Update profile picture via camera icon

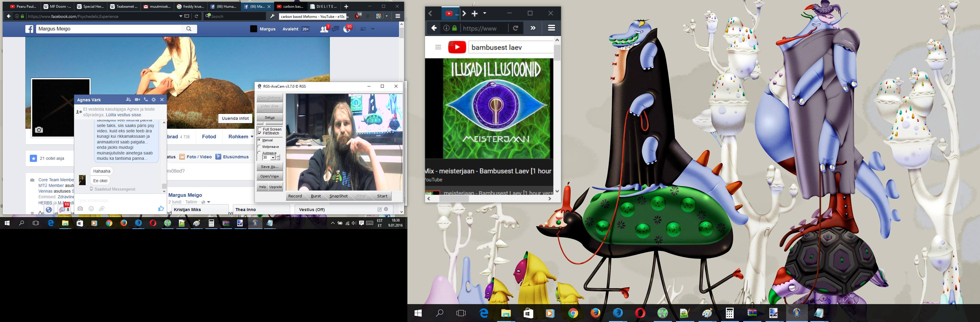click(39, 130)
